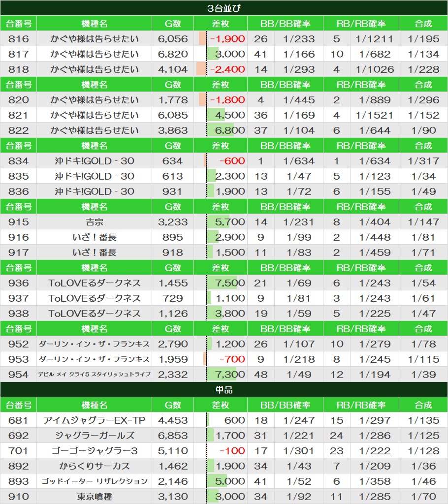Click ダーリン・イン・ザ・フランキス name in row 952
This screenshot has width=448, height=504.
point(94,344)
